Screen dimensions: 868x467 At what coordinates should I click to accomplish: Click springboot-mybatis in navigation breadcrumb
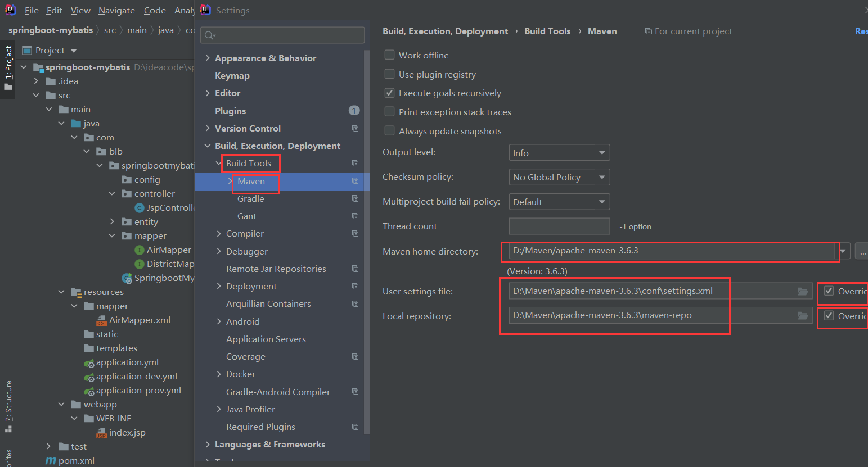pos(51,30)
